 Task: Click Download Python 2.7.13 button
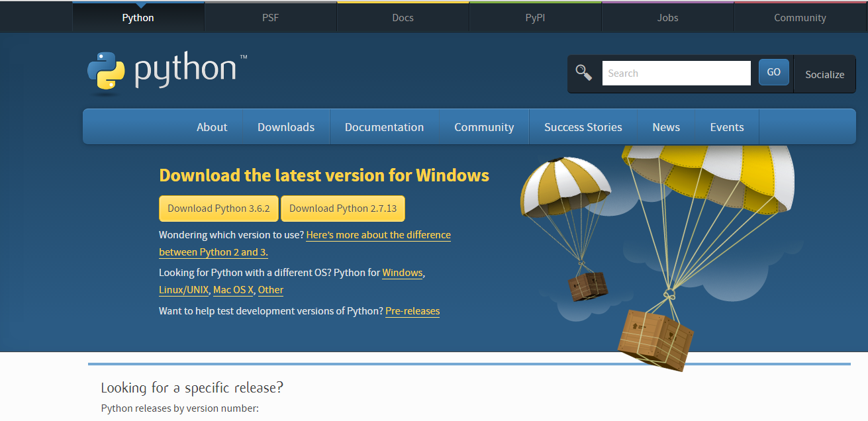343,209
